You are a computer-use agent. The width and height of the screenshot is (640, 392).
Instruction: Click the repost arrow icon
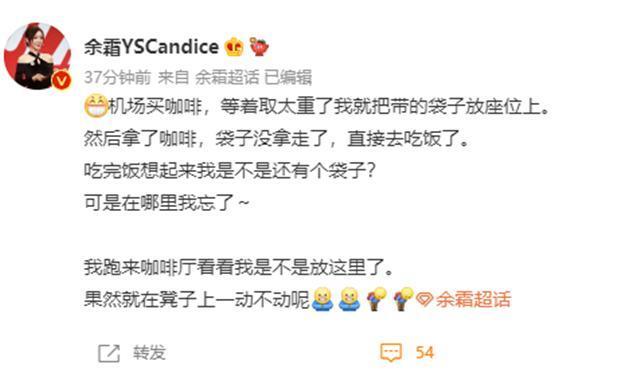coord(109,353)
